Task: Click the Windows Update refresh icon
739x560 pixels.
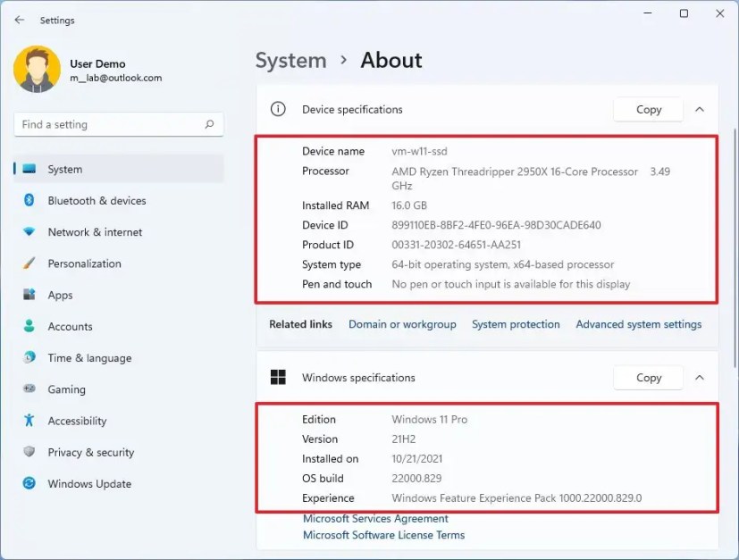Action: click(29, 483)
